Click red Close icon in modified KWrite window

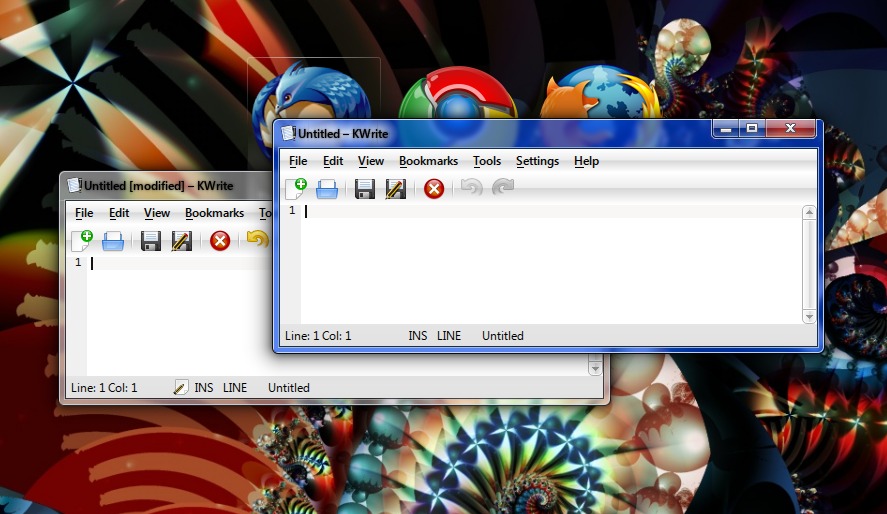[220, 241]
